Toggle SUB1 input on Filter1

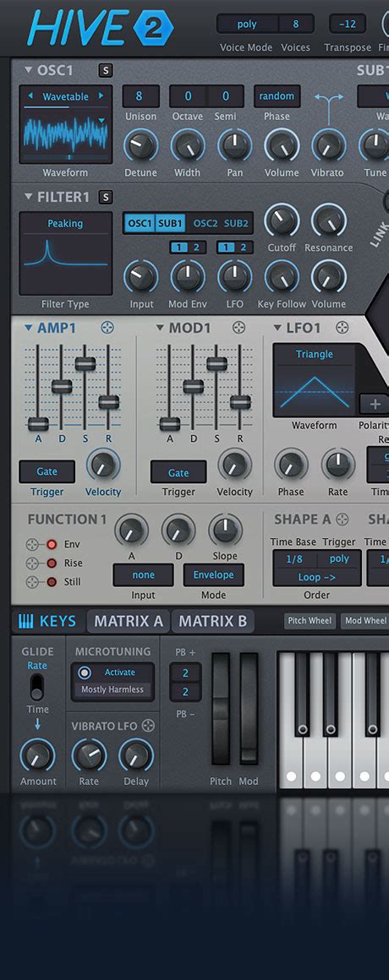coord(170,223)
